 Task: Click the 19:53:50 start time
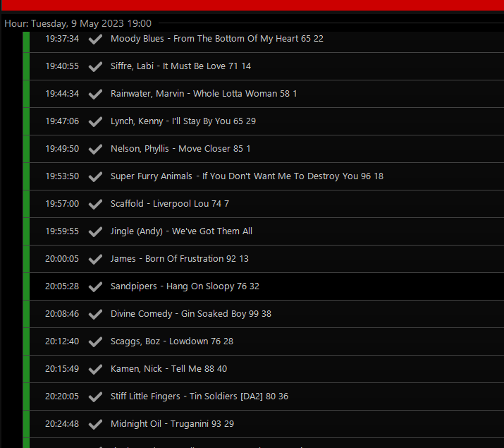[x=62, y=176]
